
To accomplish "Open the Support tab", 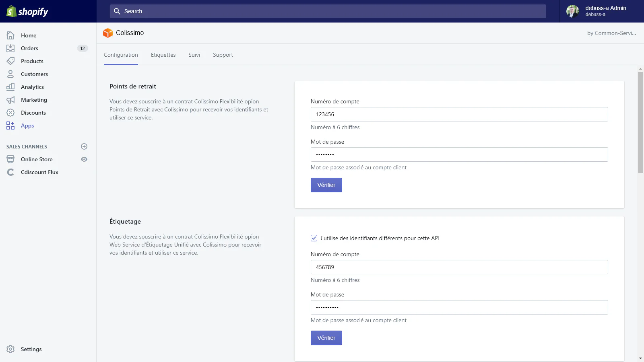I will (223, 55).
